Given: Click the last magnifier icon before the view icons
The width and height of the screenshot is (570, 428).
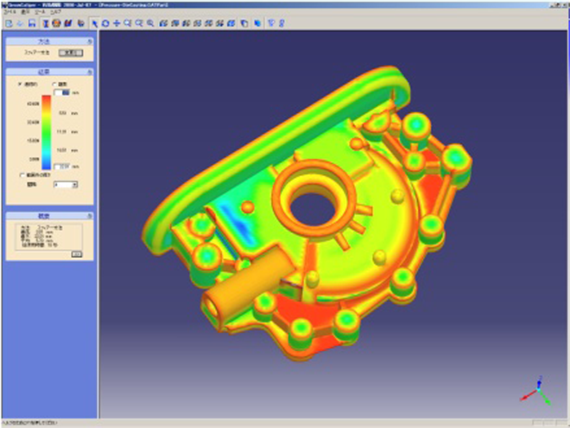Looking at the screenshot, I should pyautogui.click(x=150, y=23).
